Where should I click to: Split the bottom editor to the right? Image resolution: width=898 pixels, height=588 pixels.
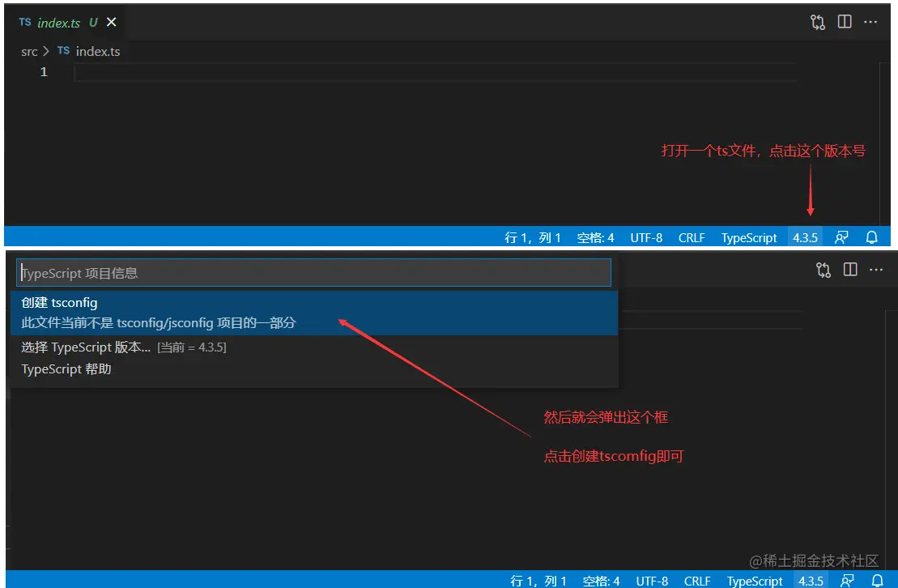(850, 270)
